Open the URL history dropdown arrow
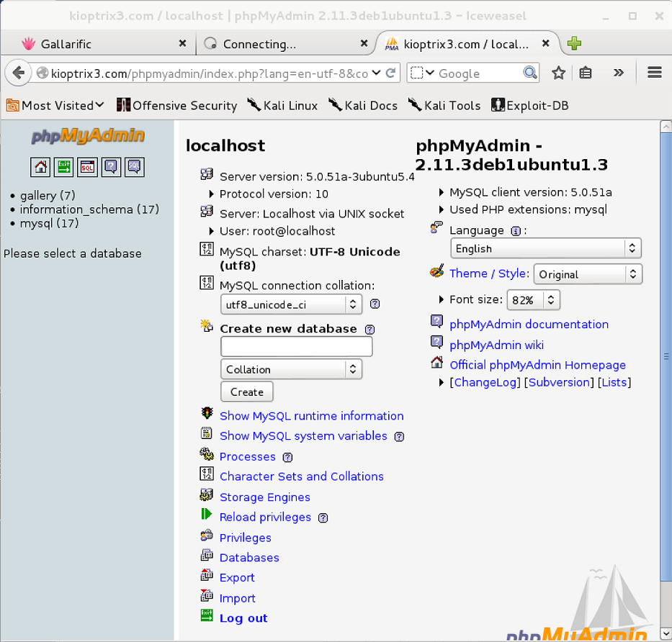 tap(376, 73)
